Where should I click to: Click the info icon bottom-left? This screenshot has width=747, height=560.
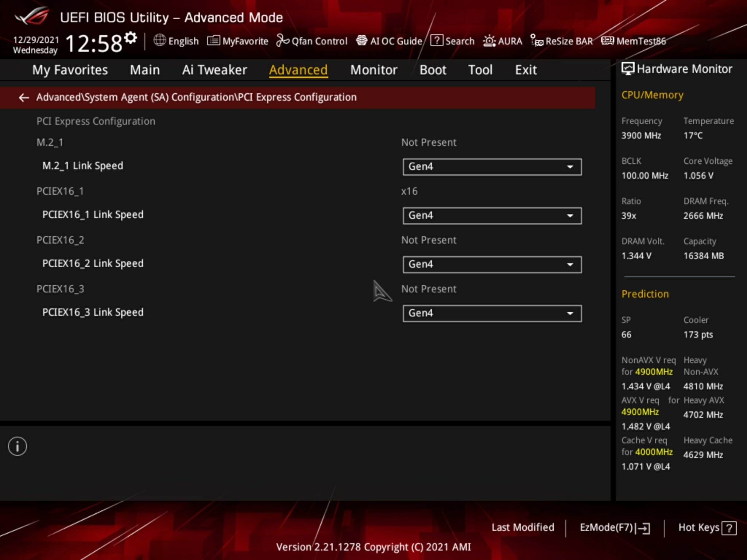pos(17,446)
